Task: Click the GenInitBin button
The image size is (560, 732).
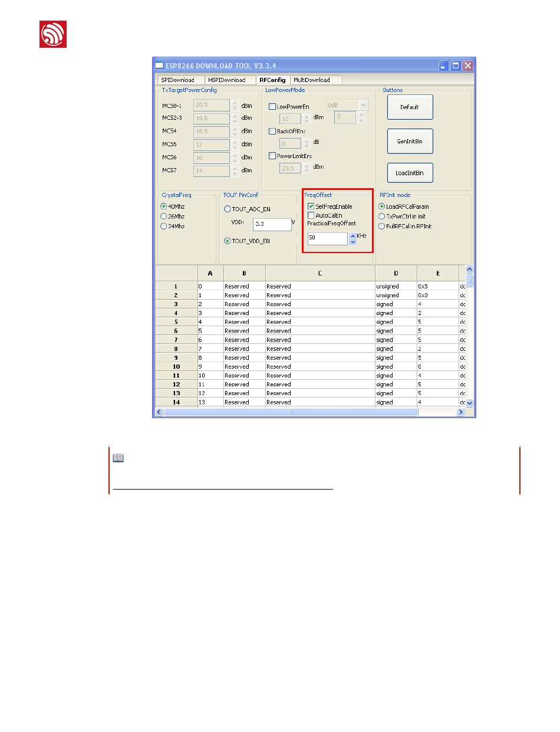Action: pyautogui.click(x=410, y=142)
